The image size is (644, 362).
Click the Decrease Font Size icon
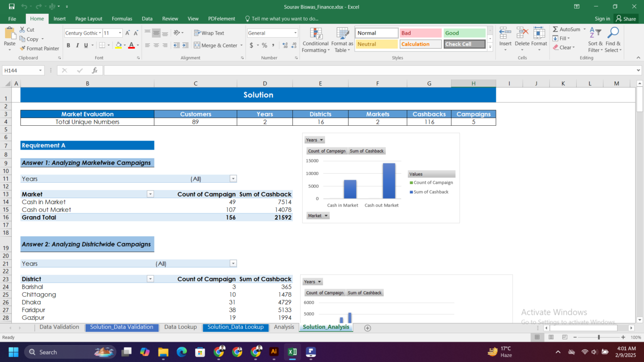(136, 33)
